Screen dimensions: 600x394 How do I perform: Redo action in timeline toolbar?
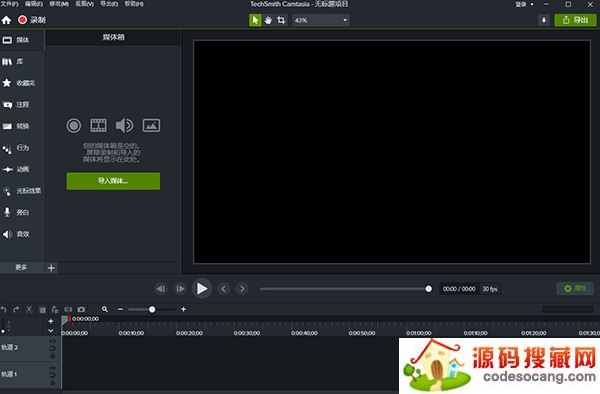click(16, 309)
